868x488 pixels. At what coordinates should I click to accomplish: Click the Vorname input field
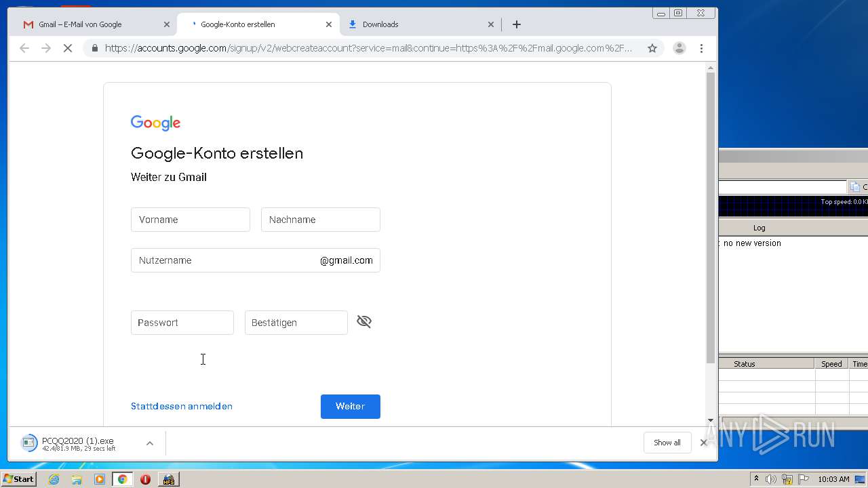[191, 220]
